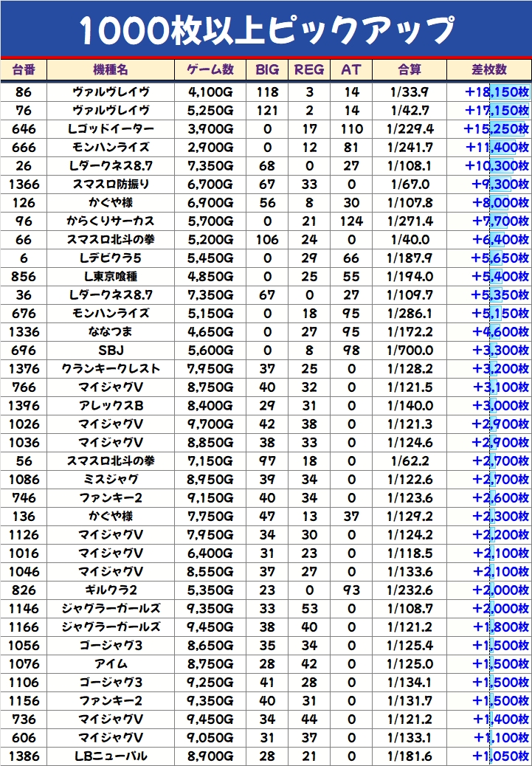Click the 台番 column header

coord(24,70)
